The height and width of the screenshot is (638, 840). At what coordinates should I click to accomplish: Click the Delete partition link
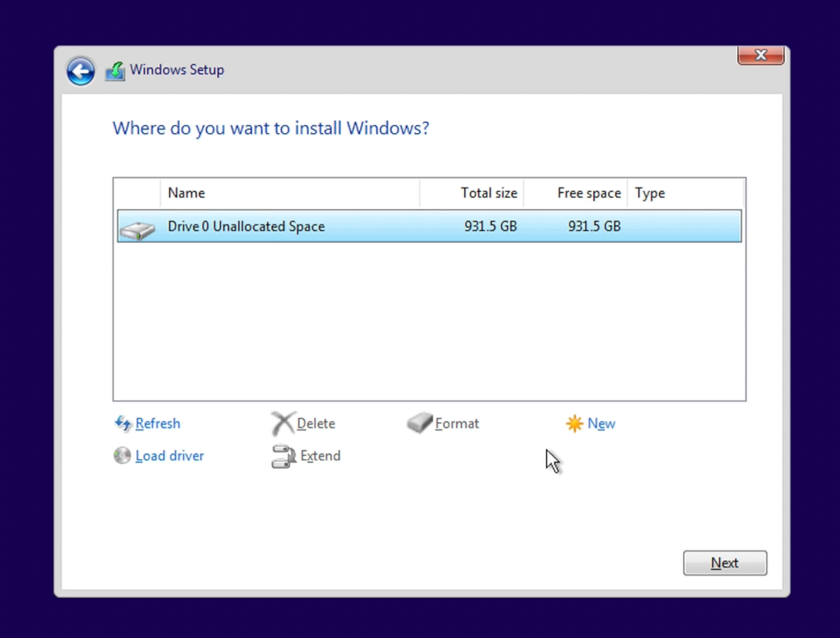316,423
